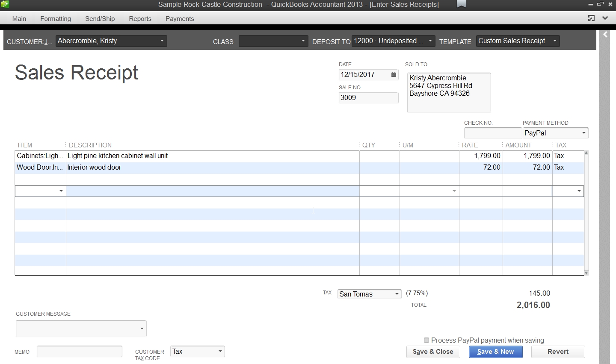
Task: Click the ITEM column header
Action: [25, 145]
